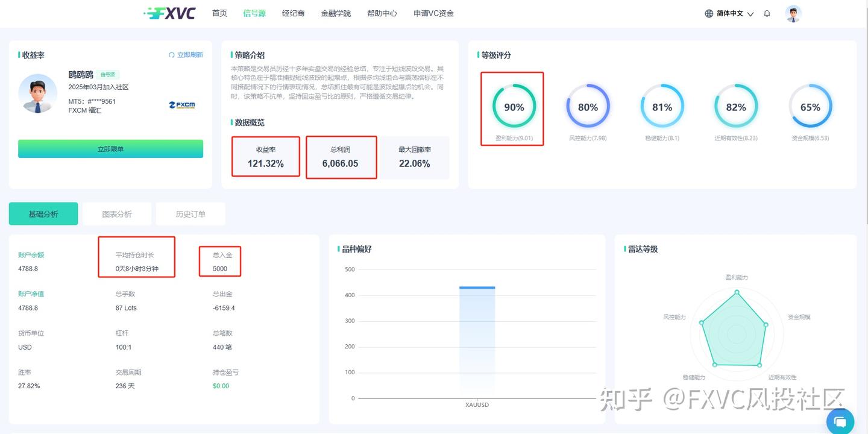Click the 总入金 value 5000

pos(220,269)
